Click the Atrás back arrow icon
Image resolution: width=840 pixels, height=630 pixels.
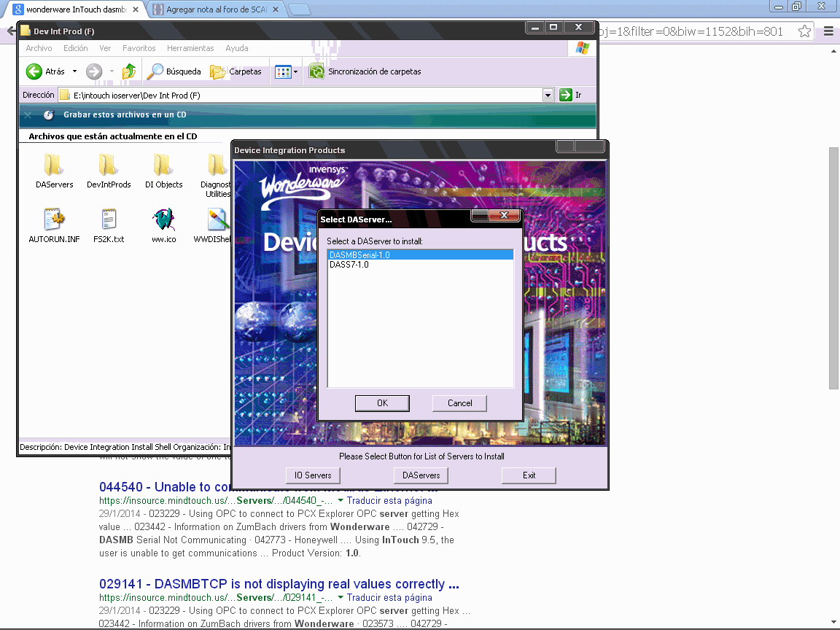[x=34, y=71]
